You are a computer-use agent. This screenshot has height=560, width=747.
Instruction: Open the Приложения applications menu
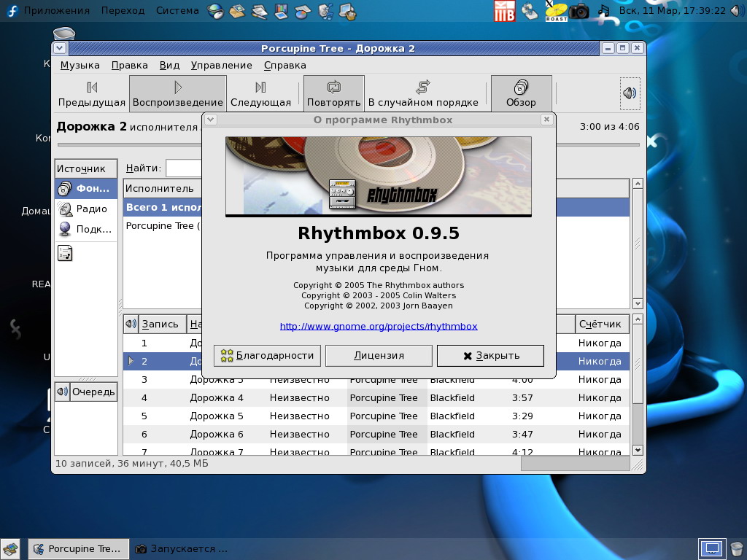57,10
